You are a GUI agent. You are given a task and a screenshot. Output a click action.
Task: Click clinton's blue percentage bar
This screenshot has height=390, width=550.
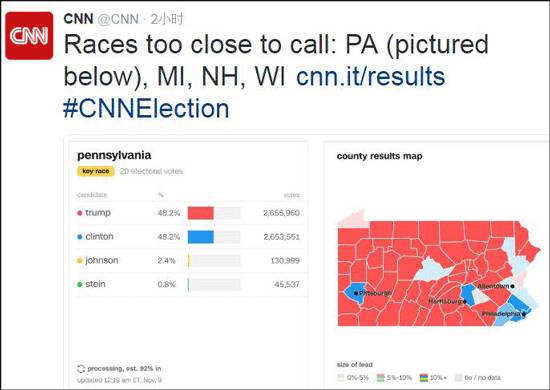point(201,237)
